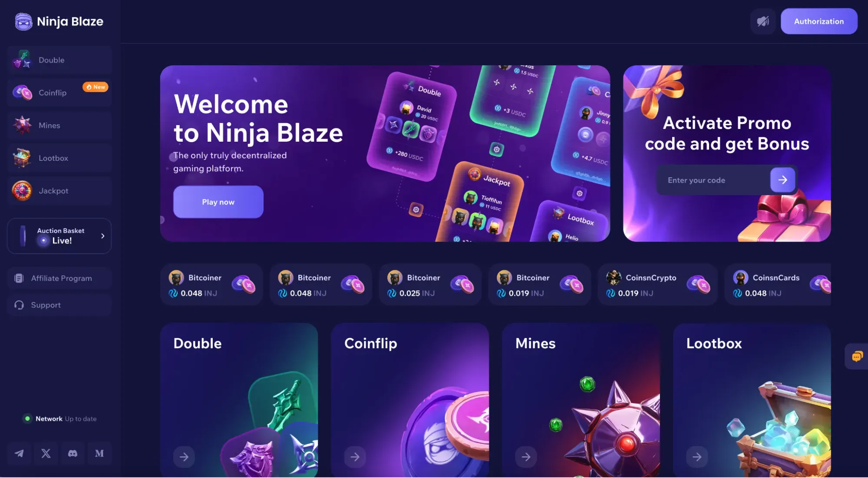Screen dimensions: 868x478
Task: Open the Discord social icon
Action: point(73,454)
